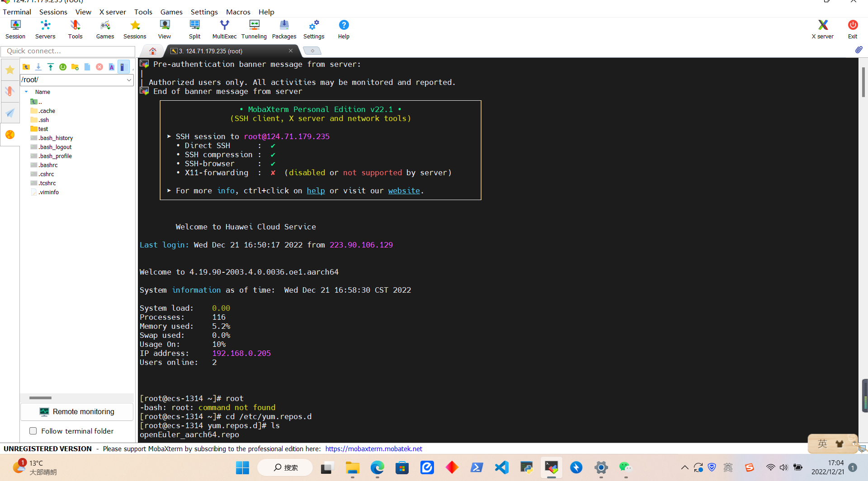This screenshot has height=481, width=868.
Task: Upload files to current remote folder
Action: [51, 67]
